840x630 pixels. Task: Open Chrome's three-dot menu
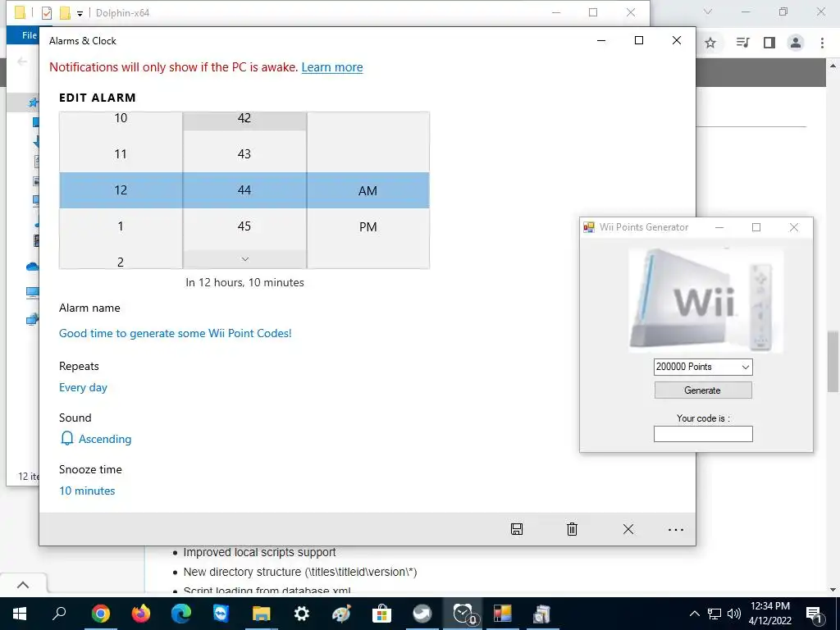(822, 43)
